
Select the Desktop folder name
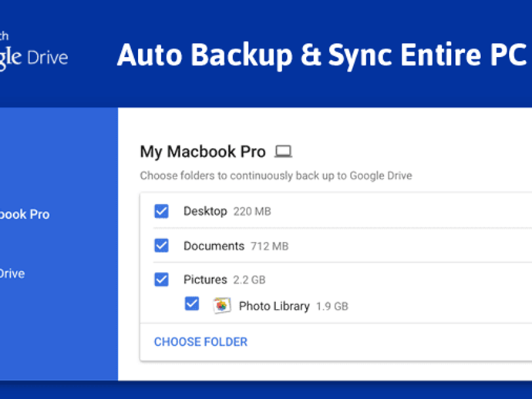pos(205,211)
